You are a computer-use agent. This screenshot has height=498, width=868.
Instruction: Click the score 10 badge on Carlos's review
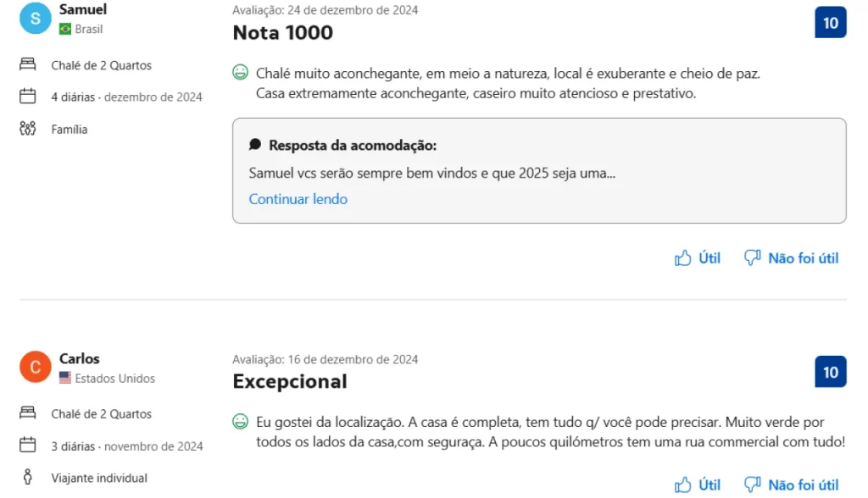coord(830,372)
